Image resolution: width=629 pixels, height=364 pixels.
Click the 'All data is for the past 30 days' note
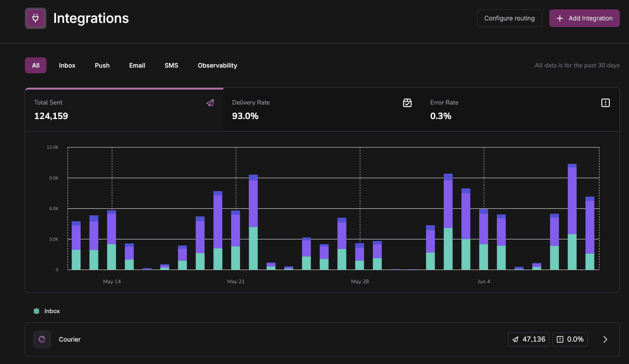point(577,65)
